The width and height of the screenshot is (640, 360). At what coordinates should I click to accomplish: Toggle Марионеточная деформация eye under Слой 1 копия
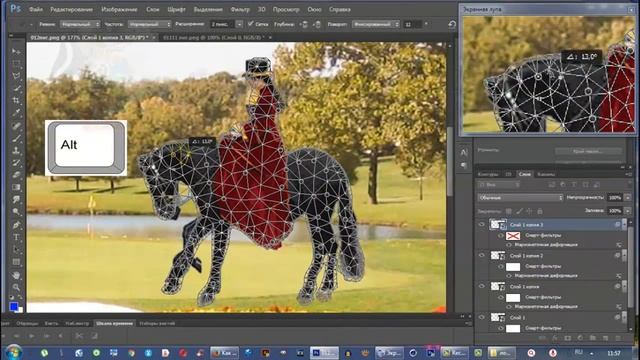pos(509,307)
